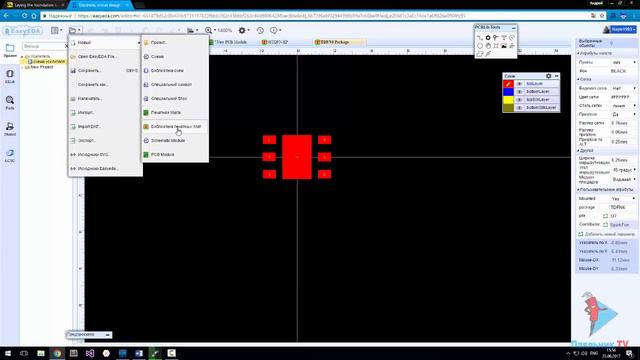Select the Track tool in PCBLib Tools
Viewport: 640px width, 360px height.
coord(480,38)
